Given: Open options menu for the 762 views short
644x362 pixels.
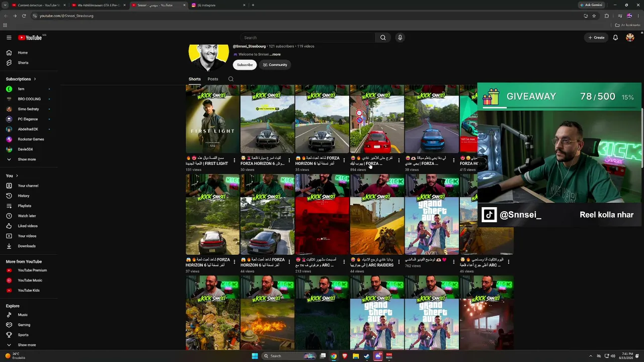Looking at the screenshot, I should click(454, 262).
